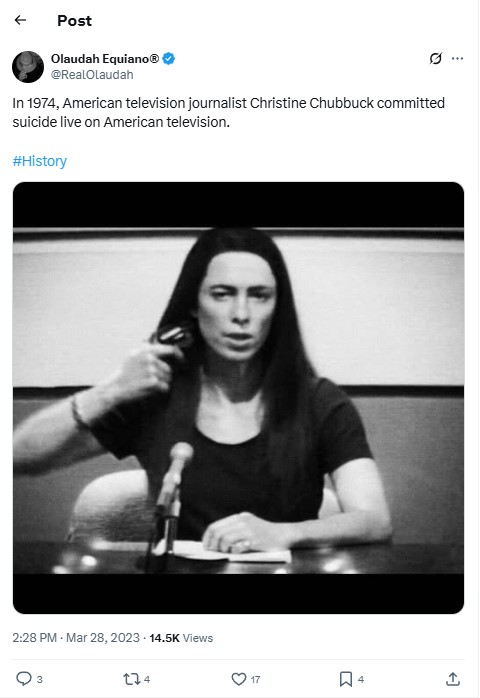Open the Olaudah Equiano profile avatar

(28, 67)
